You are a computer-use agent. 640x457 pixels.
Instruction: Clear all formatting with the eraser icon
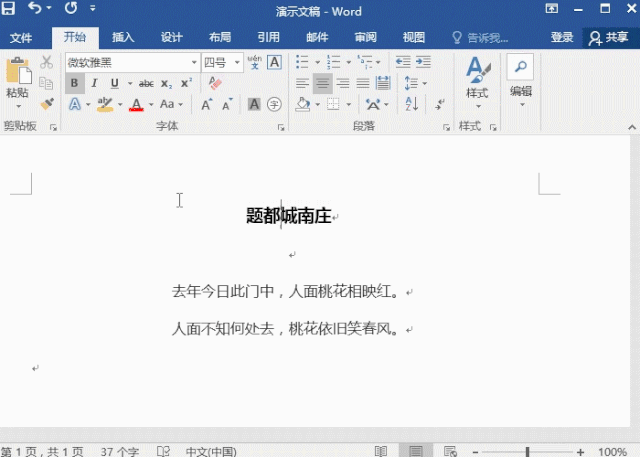click(x=215, y=83)
